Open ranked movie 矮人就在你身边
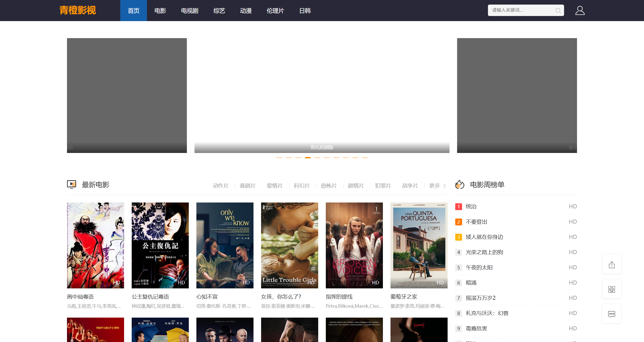This screenshot has width=644, height=342. pyautogui.click(x=484, y=237)
